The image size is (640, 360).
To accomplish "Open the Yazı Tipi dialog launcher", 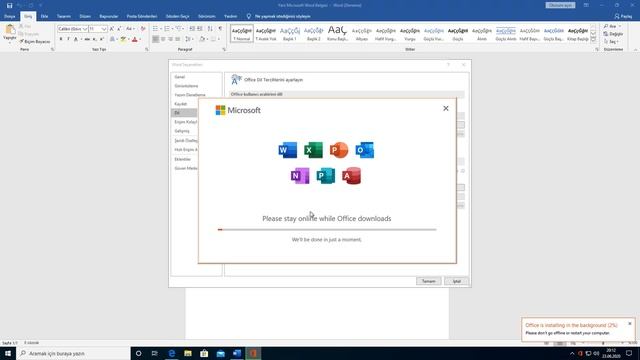I will coord(147,49).
